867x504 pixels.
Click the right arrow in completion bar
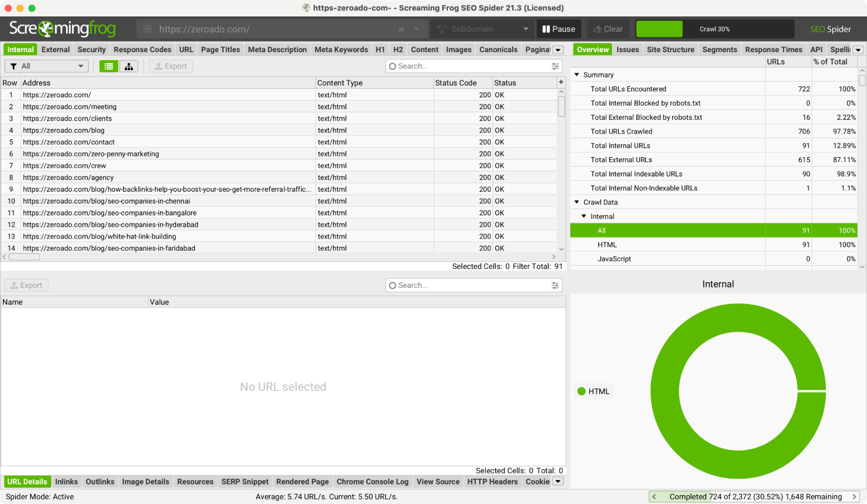pos(854,497)
